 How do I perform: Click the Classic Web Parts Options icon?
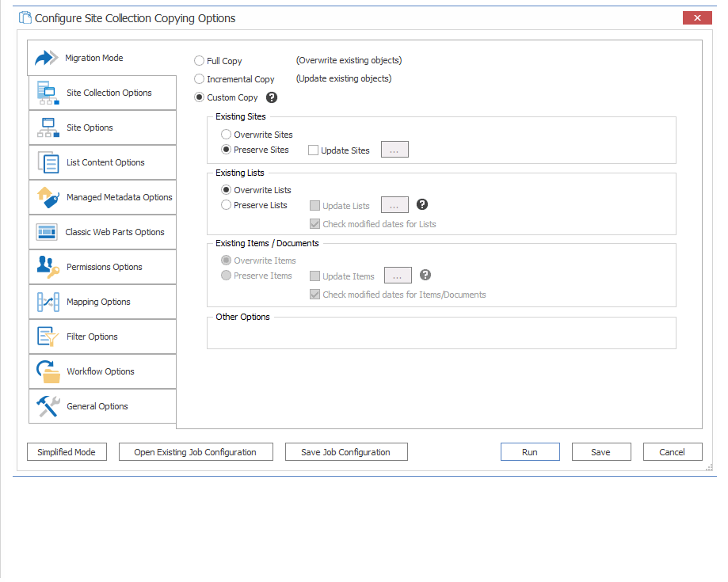coord(47,231)
